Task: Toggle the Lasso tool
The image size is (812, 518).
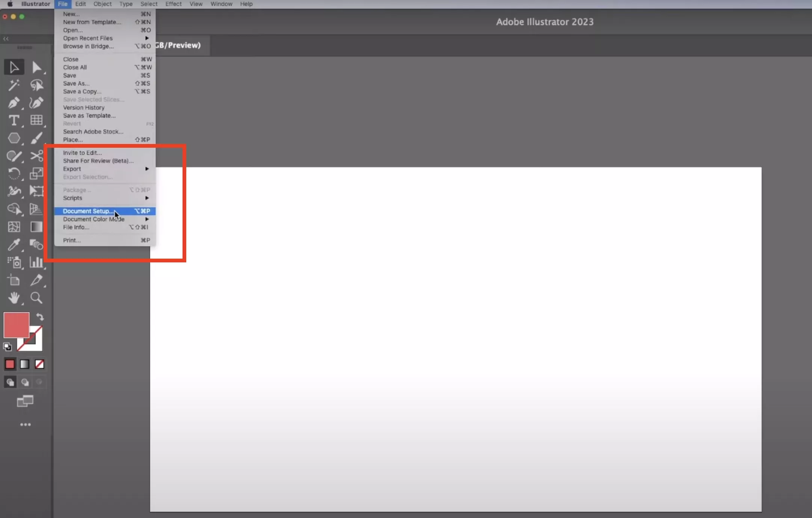Action: coord(14,156)
